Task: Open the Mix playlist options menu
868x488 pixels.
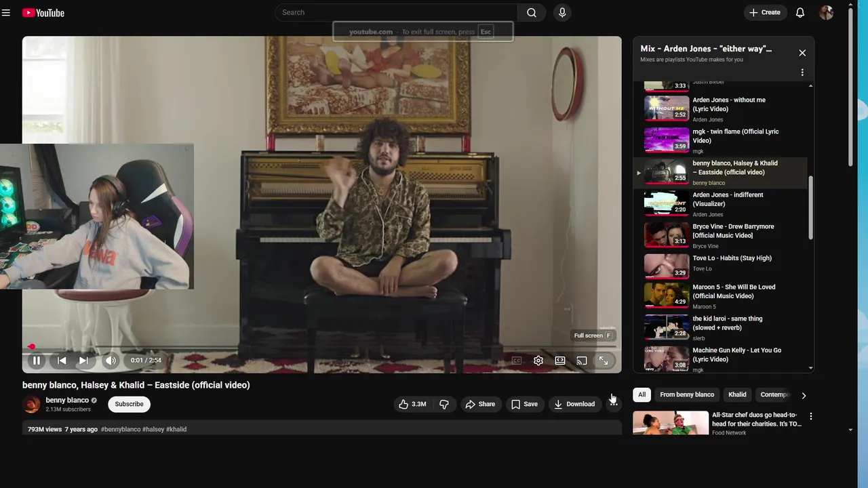Action: (802, 73)
